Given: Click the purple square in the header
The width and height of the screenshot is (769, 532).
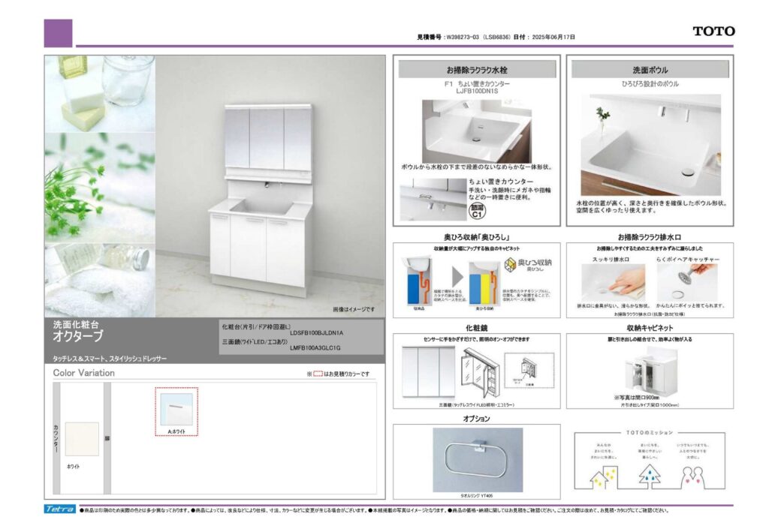Looking at the screenshot, I should (58, 33).
